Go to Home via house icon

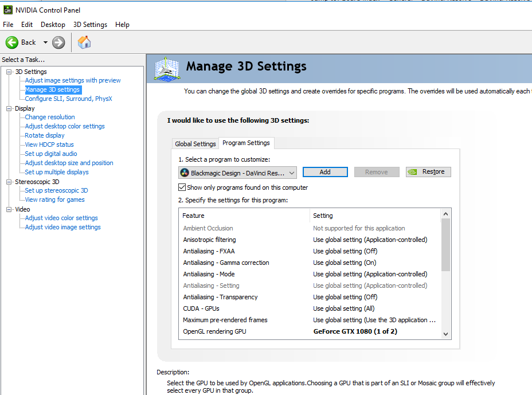click(84, 42)
